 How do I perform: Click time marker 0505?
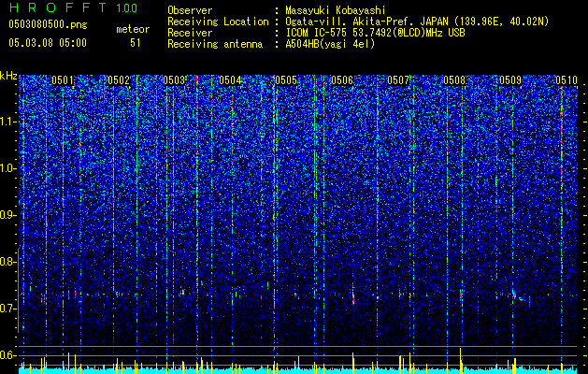(x=286, y=80)
